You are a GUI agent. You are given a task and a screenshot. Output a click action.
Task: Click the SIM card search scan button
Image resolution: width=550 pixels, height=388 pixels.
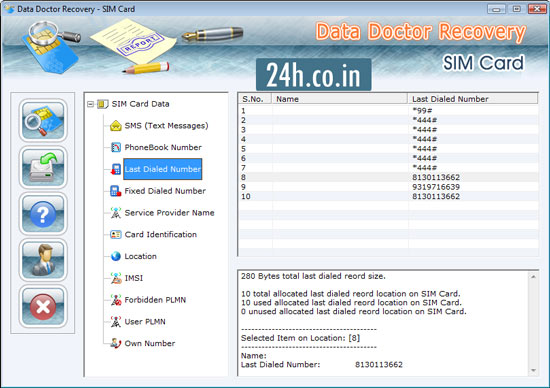(43, 120)
